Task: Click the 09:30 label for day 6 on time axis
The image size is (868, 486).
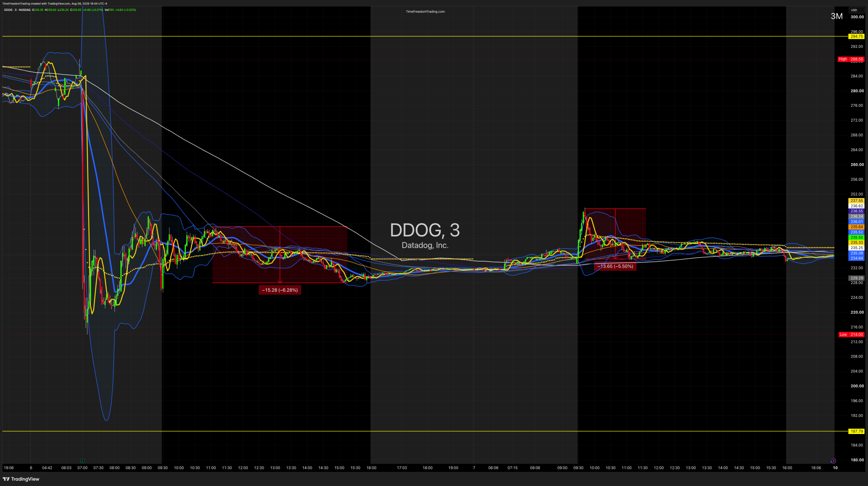Action: point(163,468)
